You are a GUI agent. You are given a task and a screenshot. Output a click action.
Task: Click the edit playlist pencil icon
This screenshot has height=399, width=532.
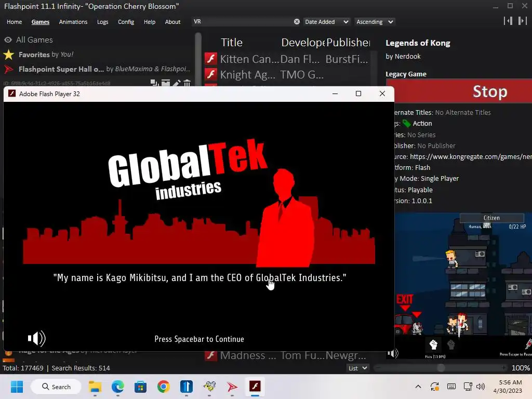tap(177, 83)
